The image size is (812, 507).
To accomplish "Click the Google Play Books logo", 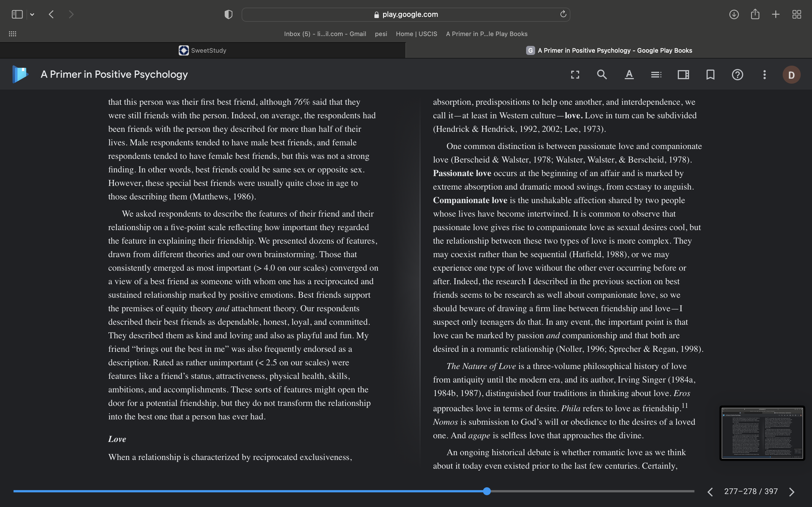I will coord(20,74).
